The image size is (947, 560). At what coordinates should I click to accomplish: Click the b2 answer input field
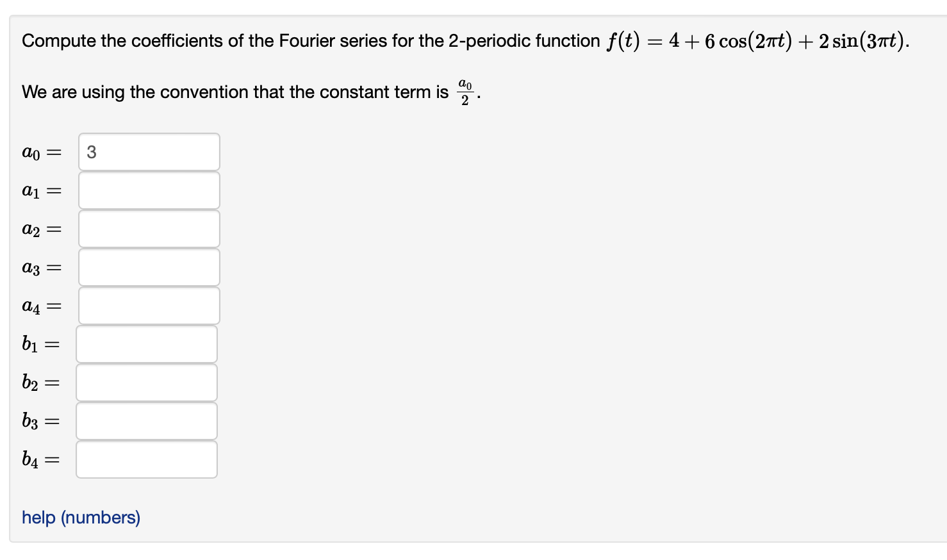pyautogui.click(x=145, y=382)
